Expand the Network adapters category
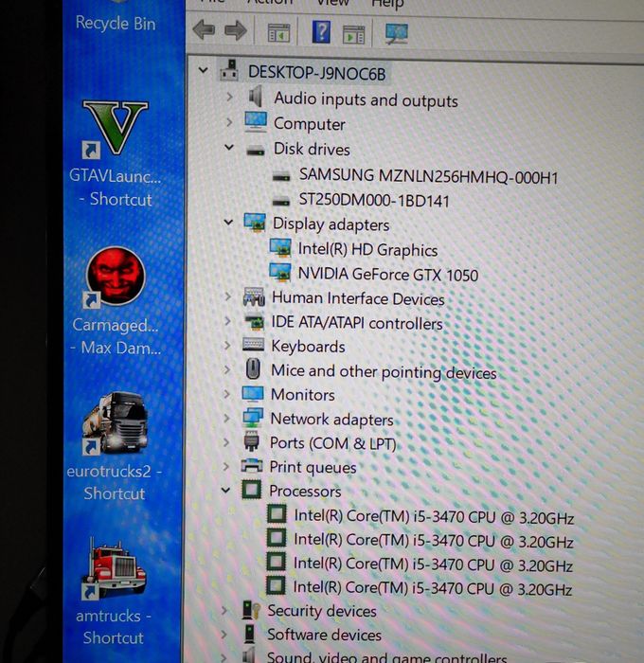Image resolution: width=644 pixels, height=663 pixels. pos(226,419)
